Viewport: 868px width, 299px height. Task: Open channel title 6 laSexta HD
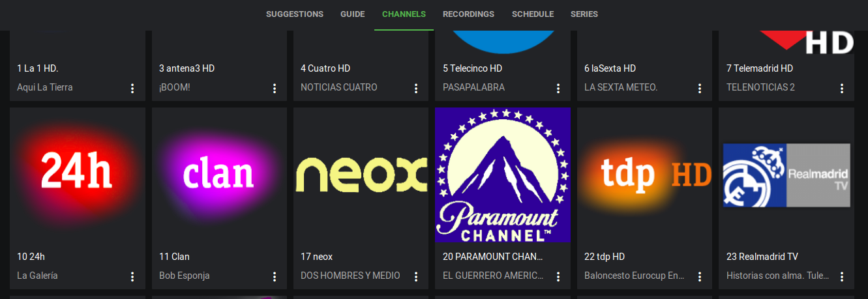click(610, 68)
